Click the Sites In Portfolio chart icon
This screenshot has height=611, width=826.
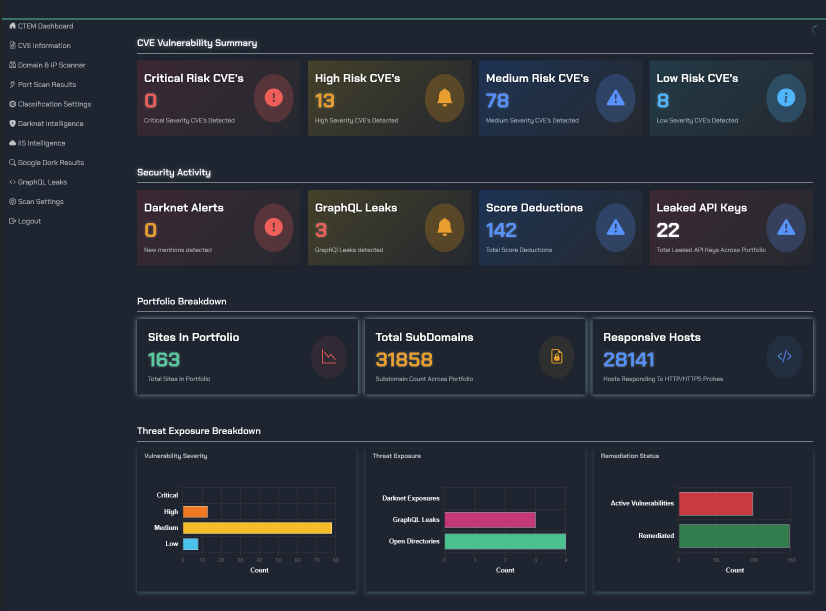pos(329,357)
